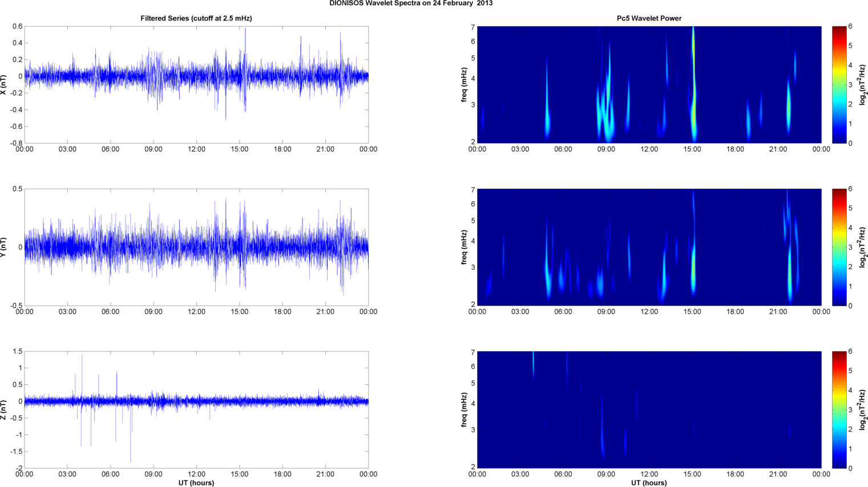Click the 0.6 tick on X (nT) axis
Screen dimensions: 868x487
click(x=17, y=27)
